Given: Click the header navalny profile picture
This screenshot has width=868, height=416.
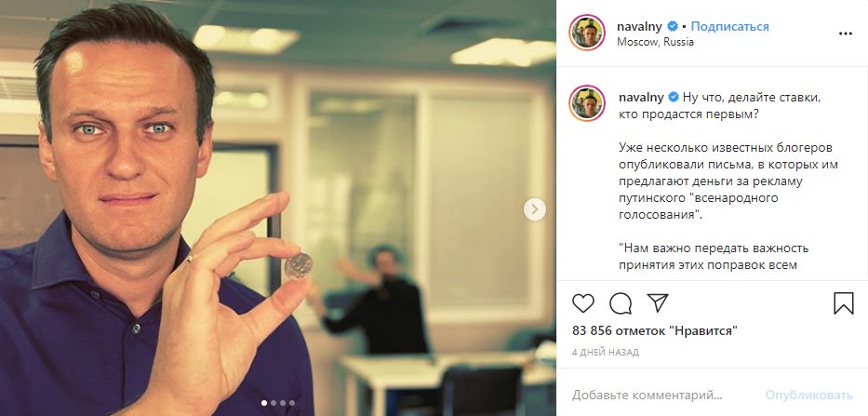Looking at the screenshot, I should (x=587, y=34).
